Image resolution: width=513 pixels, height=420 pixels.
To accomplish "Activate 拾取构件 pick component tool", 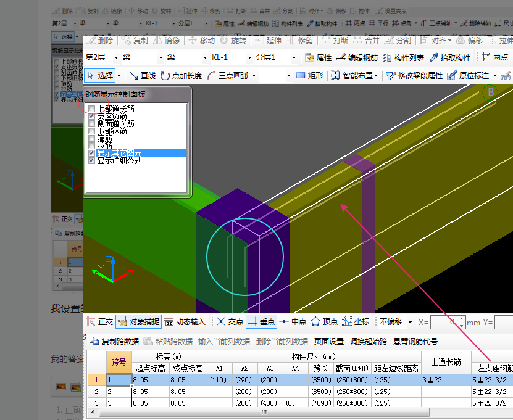I will (x=450, y=57).
